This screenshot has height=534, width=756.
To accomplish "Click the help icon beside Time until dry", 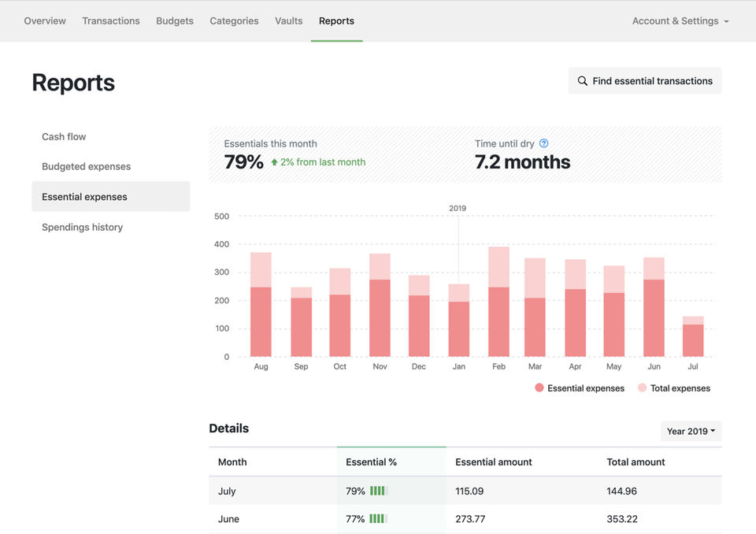I will coord(543,143).
